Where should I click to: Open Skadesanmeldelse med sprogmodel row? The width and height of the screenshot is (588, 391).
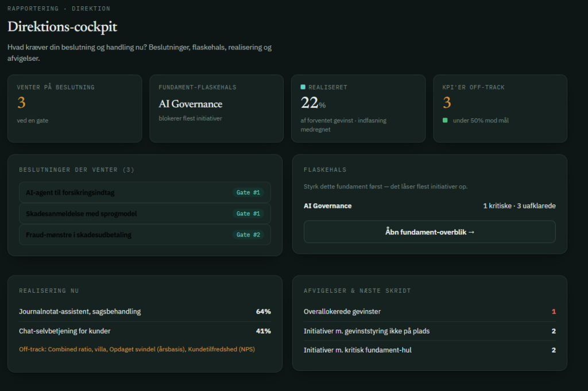[x=145, y=214]
